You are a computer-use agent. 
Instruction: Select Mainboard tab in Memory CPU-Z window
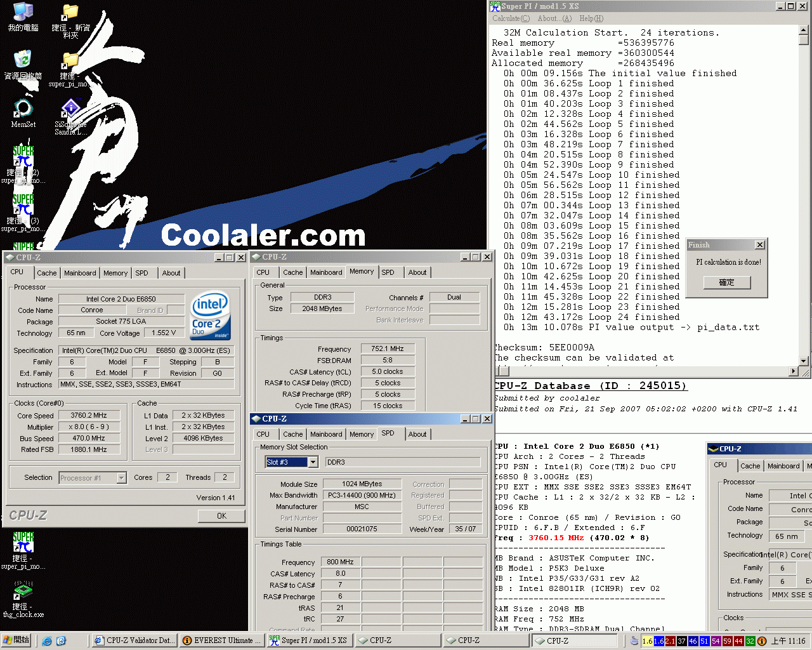326,272
